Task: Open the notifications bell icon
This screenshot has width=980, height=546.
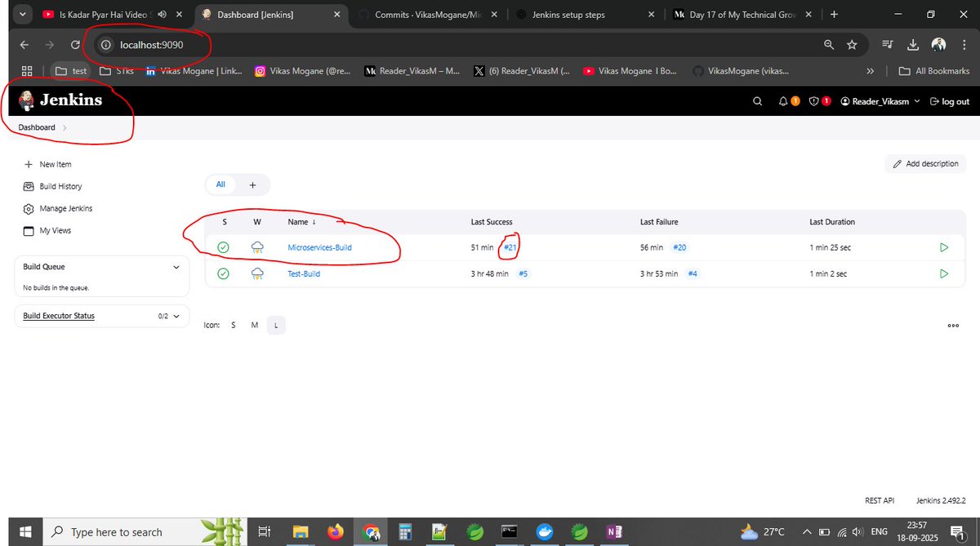Action: pos(783,101)
